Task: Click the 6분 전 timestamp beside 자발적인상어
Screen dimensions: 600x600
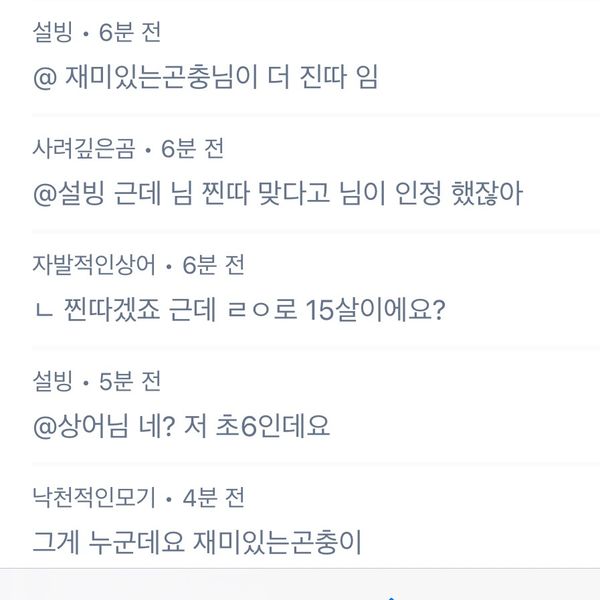Action: pyautogui.click(x=214, y=265)
